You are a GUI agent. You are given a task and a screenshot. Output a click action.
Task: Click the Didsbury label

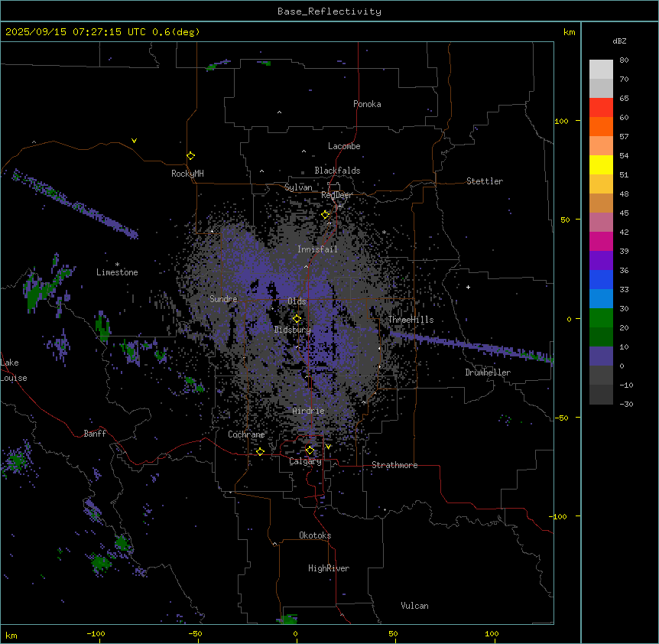tap(293, 330)
